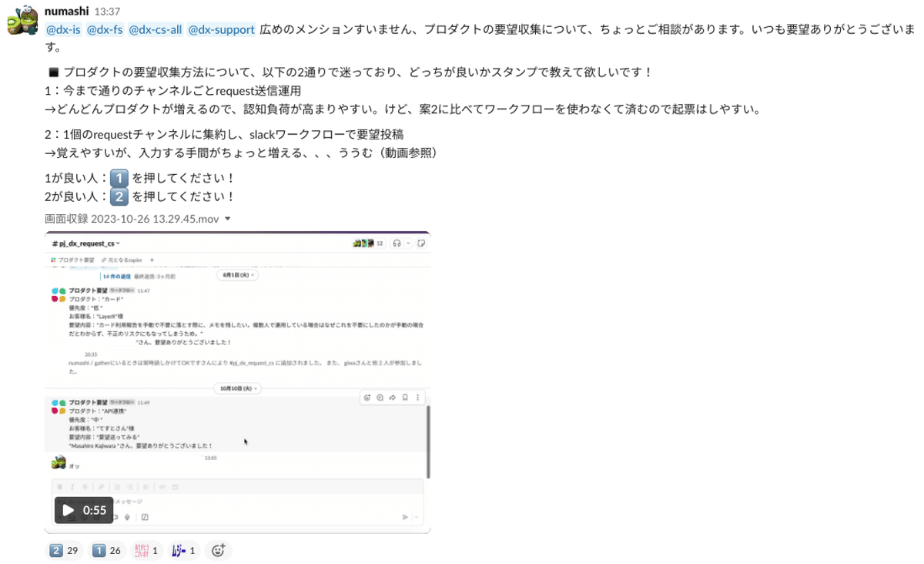Image resolution: width=924 pixels, height=564 pixels.
Task: Click the @ mention icon in the composer
Action: point(97,516)
